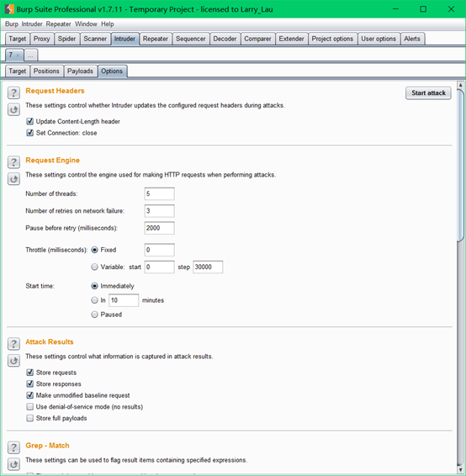Open help for Request Headers section
This screenshot has width=466, height=476.
(x=13, y=93)
